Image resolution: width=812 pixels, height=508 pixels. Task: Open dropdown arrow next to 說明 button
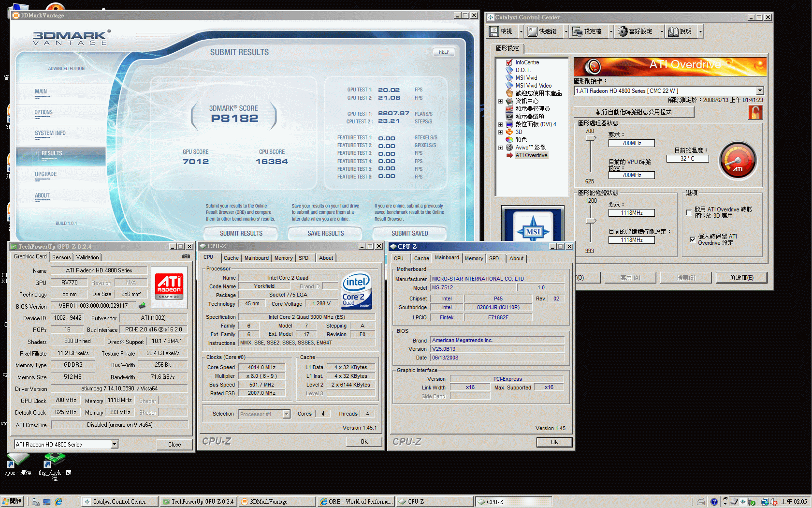click(700, 31)
